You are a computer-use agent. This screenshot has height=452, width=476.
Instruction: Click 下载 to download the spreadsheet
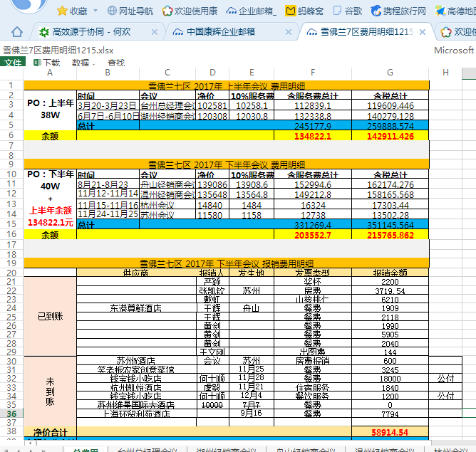click(x=46, y=63)
